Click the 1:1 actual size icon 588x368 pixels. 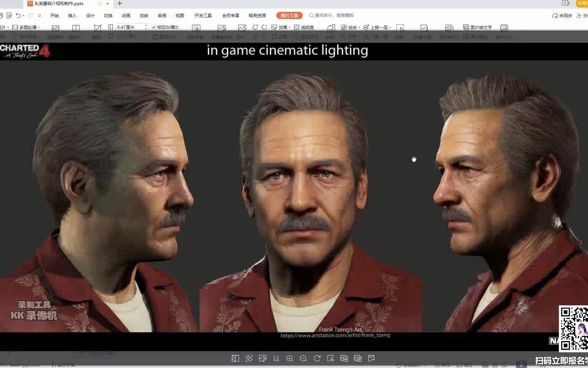pyautogui.click(x=276, y=358)
